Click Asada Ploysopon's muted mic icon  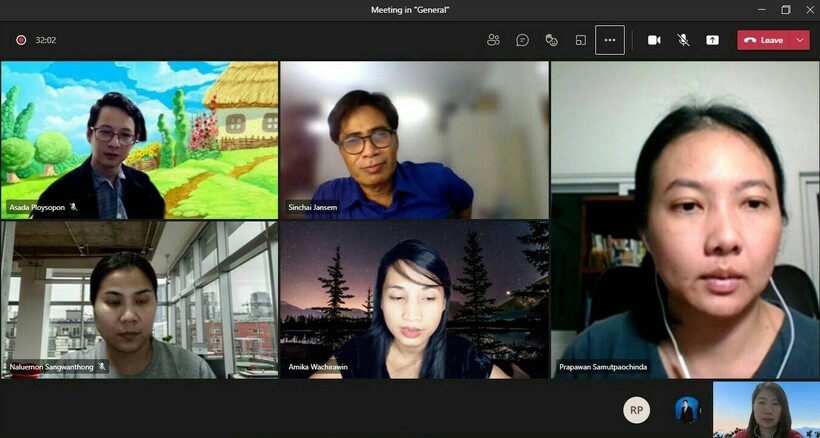click(x=73, y=207)
